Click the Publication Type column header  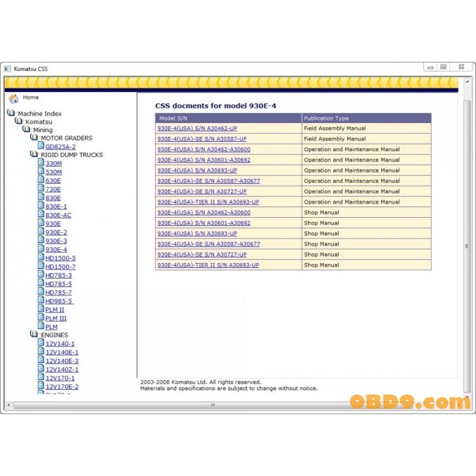pos(367,118)
